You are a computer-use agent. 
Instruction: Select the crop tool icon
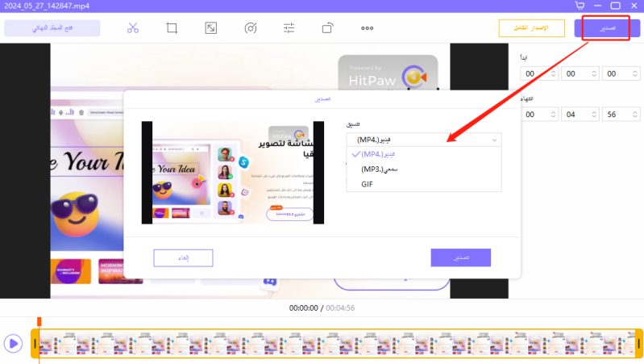tap(172, 28)
